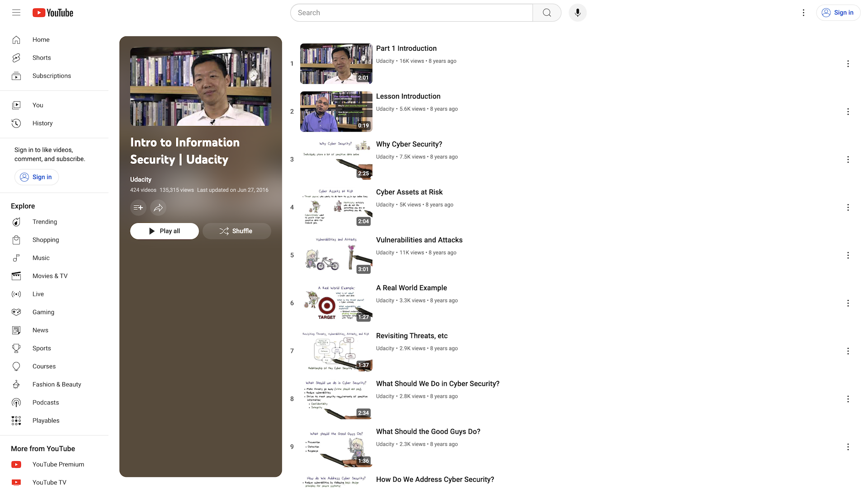Open Sports category

click(x=54, y=348)
